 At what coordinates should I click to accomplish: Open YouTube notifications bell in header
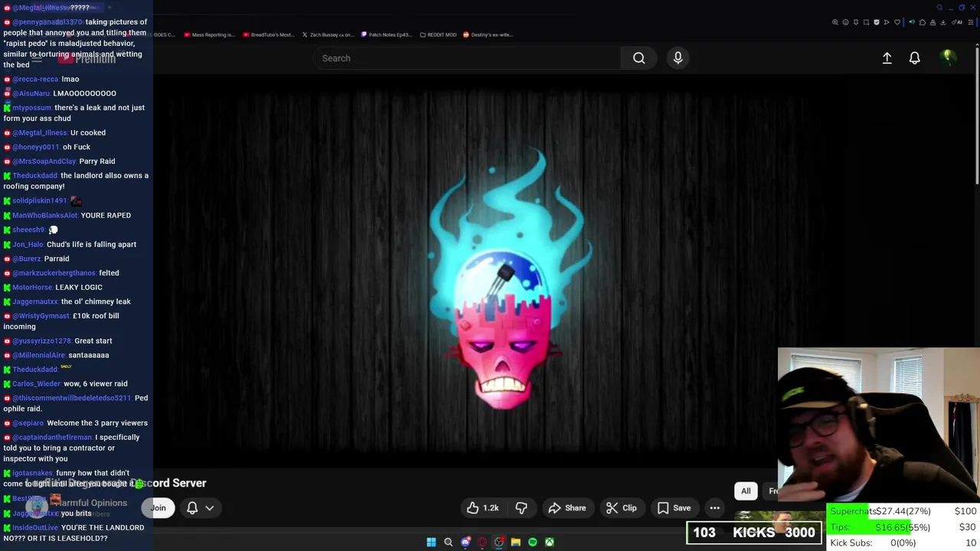(x=914, y=58)
